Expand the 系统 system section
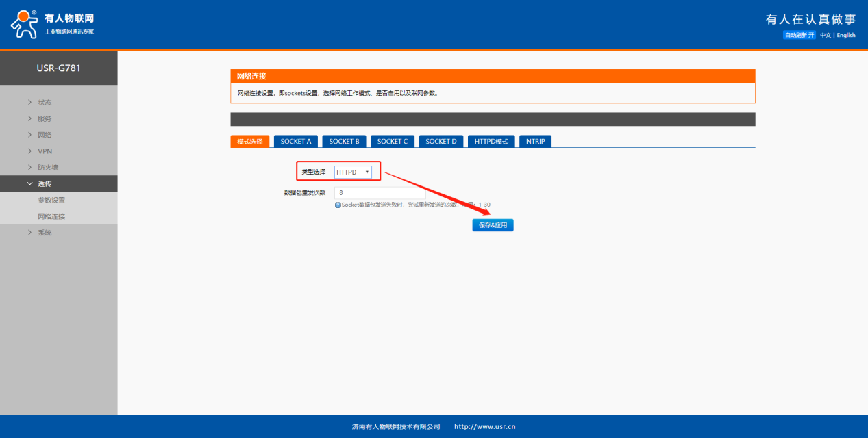 point(45,233)
